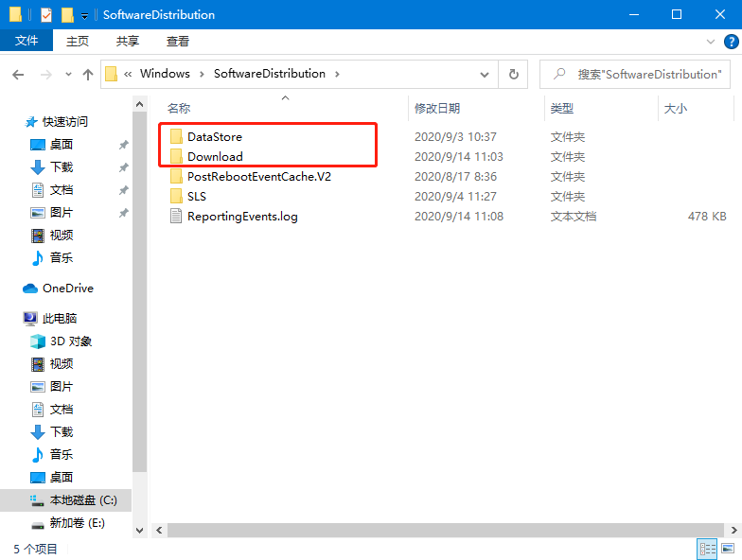Open the Customize Quick Access Toolbar dropdown

[85, 16]
